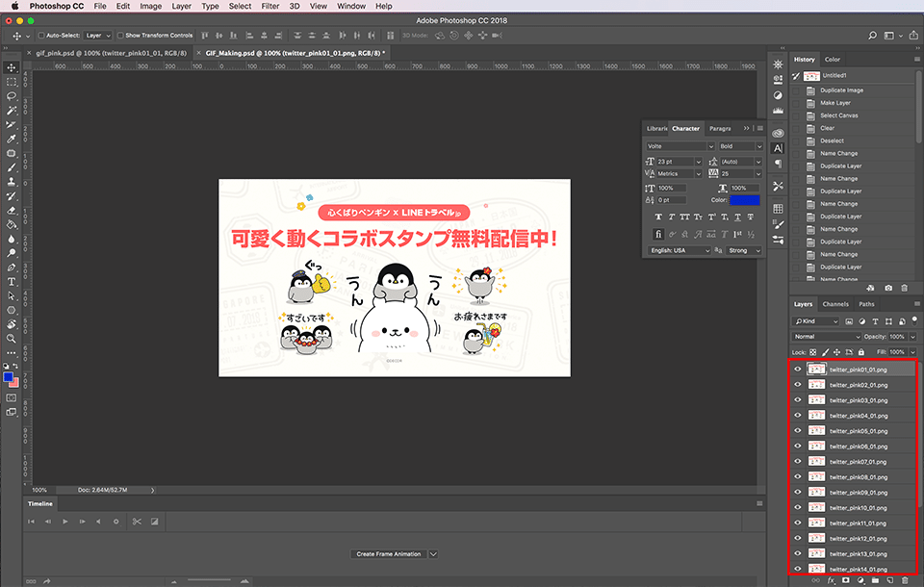The height and width of the screenshot is (587, 924).
Task: Select the twitter_pink05_01.png layer thumbnail
Action: [x=816, y=431]
